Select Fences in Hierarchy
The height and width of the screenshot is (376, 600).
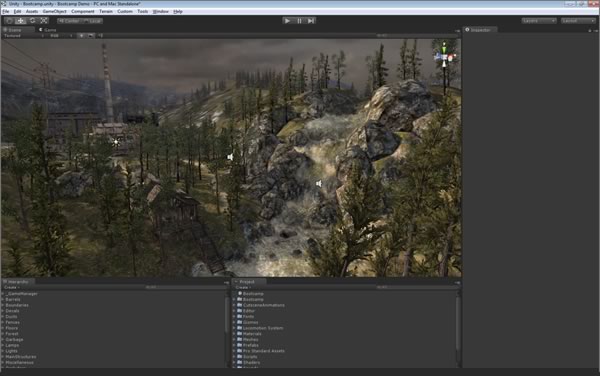[12, 322]
